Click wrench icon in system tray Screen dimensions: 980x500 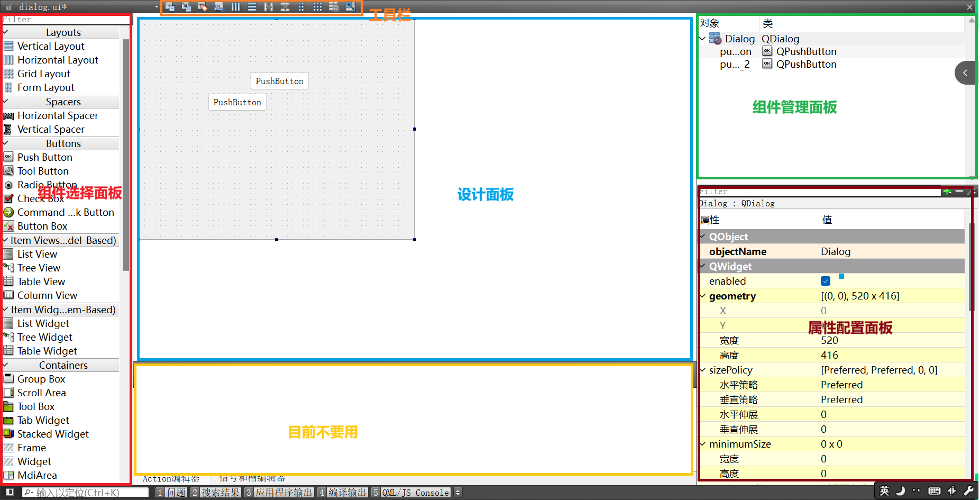[x=968, y=490]
